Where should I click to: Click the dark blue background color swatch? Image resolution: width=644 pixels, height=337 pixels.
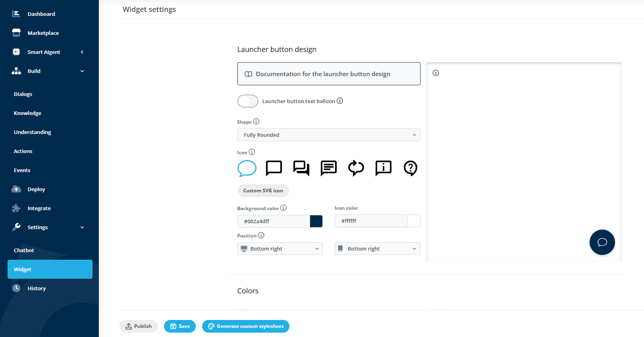click(x=316, y=221)
